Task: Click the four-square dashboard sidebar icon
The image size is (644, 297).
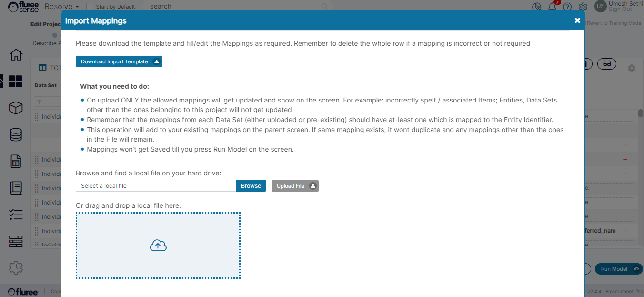Action: pyautogui.click(x=16, y=82)
